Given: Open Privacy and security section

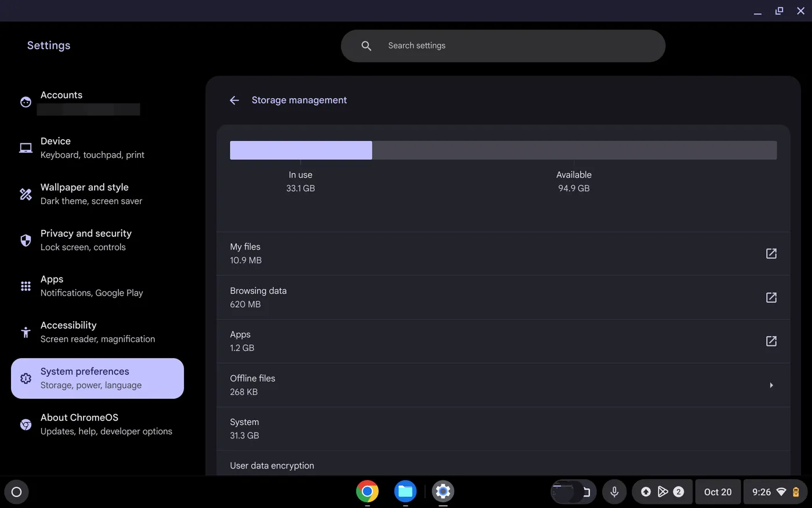Looking at the screenshot, I should [97, 240].
